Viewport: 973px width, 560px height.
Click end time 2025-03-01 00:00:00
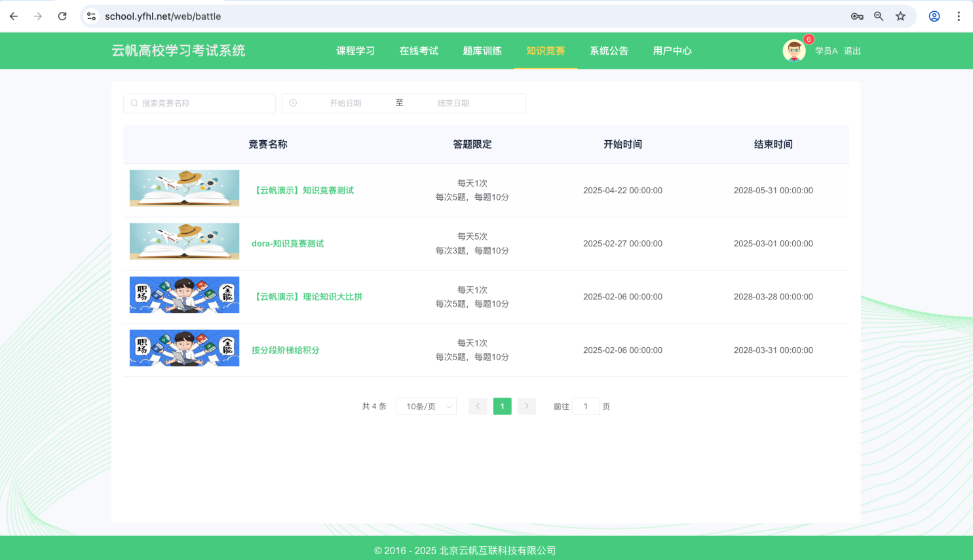click(x=774, y=244)
